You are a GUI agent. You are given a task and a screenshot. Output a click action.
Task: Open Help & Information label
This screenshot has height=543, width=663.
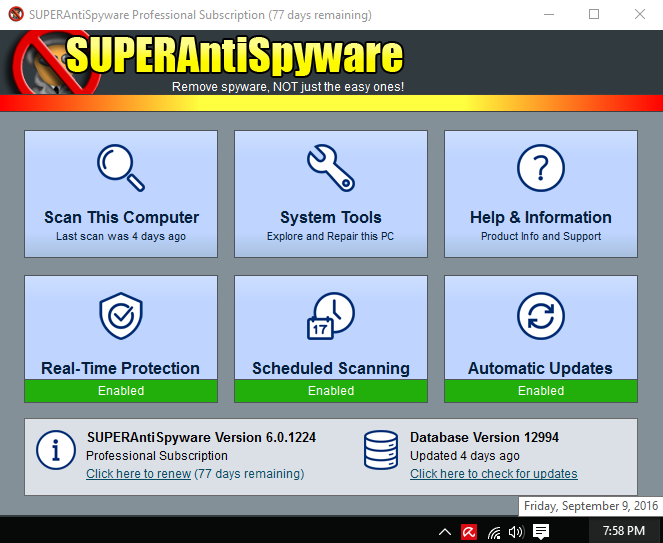coord(541,217)
